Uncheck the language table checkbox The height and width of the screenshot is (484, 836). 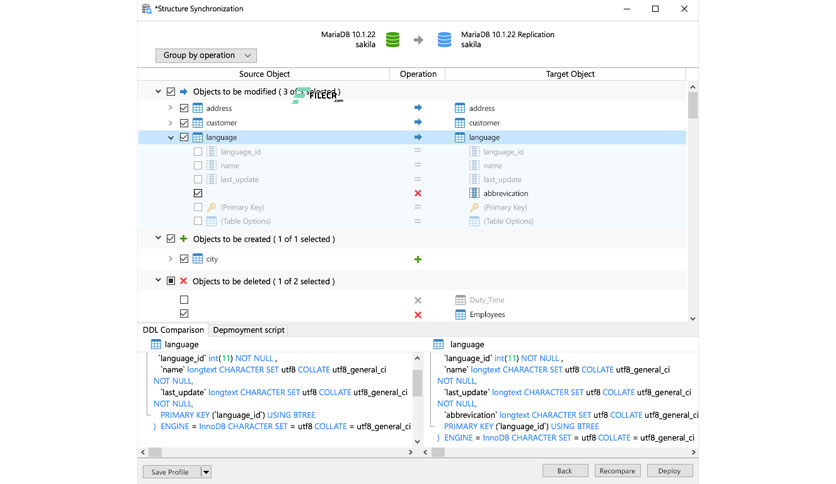[x=184, y=137]
